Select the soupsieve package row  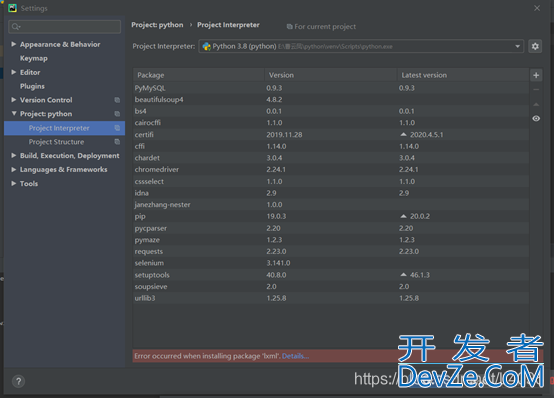(x=331, y=286)
